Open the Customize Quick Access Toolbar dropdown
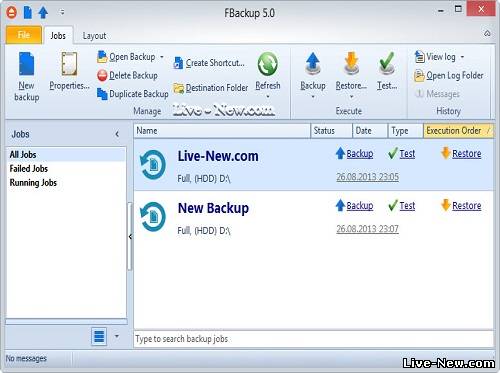Image resolution: width=500 pixels, height=373 pixels. (x=62, y=13)
